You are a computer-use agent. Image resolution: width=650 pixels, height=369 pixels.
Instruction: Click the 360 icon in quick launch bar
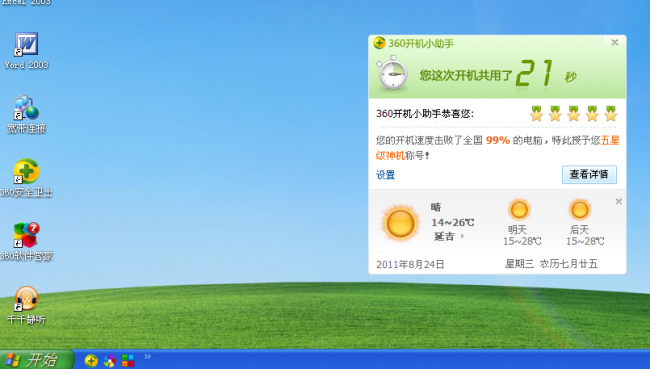(91, 360)
